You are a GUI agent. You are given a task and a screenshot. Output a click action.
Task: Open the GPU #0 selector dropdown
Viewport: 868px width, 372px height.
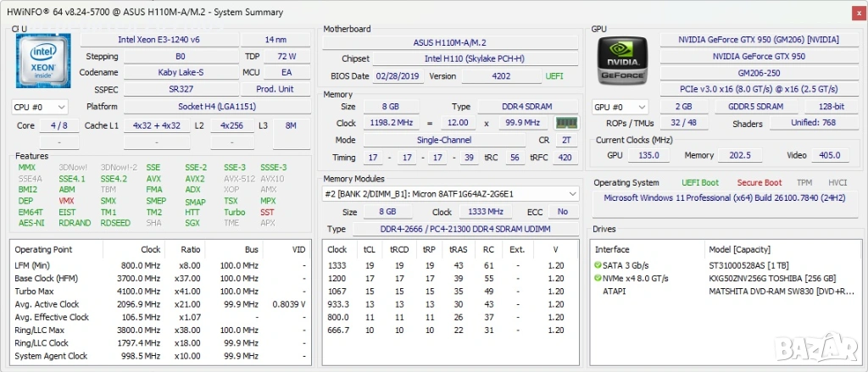[x=620, y=108]
